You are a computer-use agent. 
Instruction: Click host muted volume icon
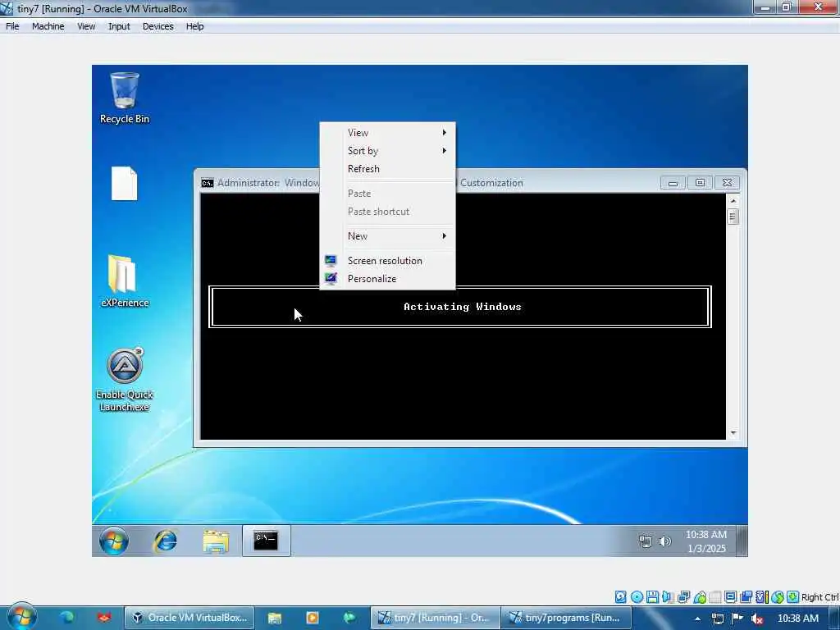coord(757,619)
